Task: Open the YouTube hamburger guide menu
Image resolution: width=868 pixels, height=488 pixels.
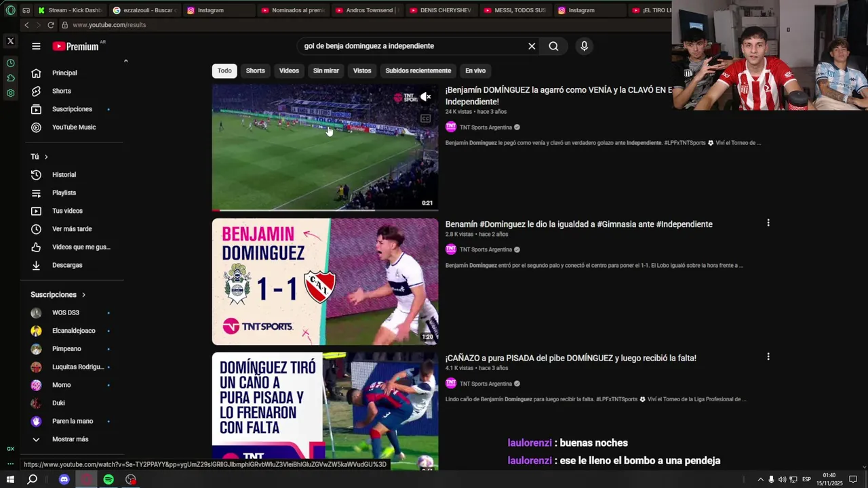Action: point(36,46)
